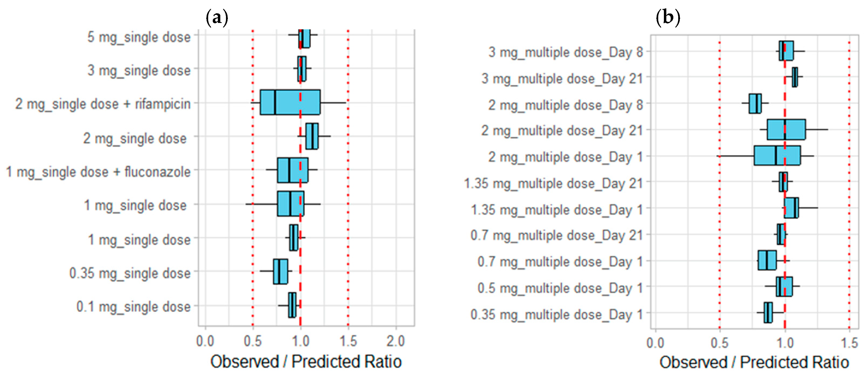
Task: Select the 0.35 mg single dose box
Action: coord(280,271)
